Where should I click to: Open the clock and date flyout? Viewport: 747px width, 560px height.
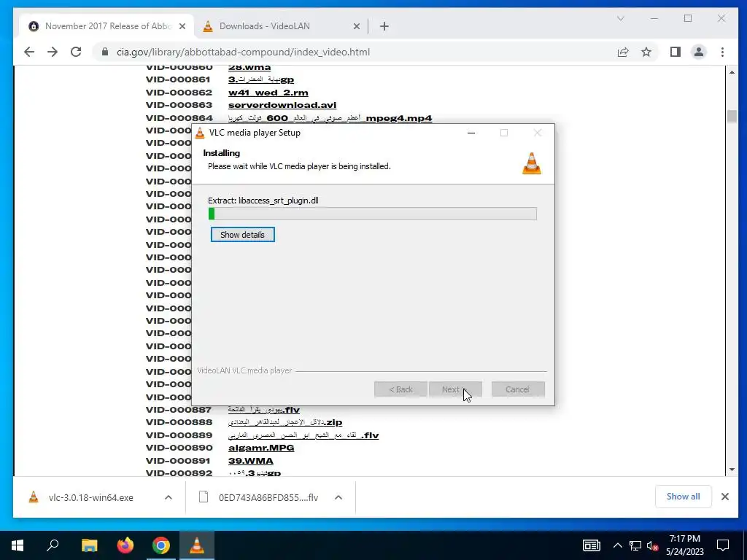pos(684,545)
